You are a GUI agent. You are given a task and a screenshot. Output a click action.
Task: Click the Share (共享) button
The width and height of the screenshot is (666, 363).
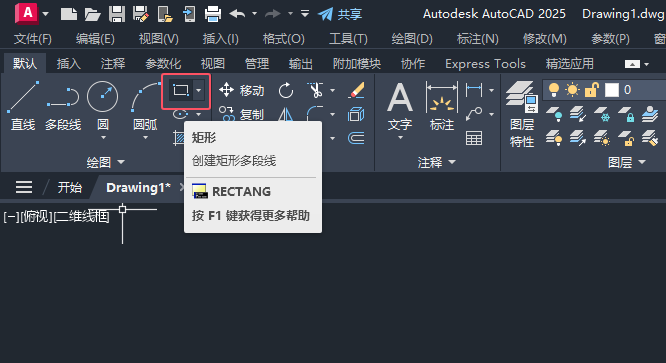pos(340,14)
